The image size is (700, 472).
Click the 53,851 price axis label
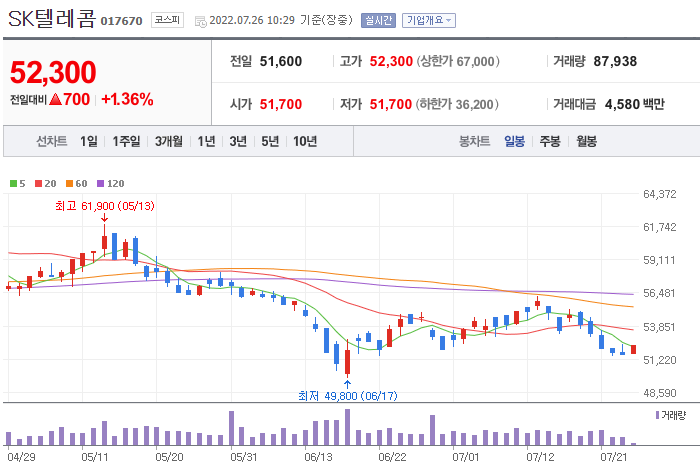[660, 327]
